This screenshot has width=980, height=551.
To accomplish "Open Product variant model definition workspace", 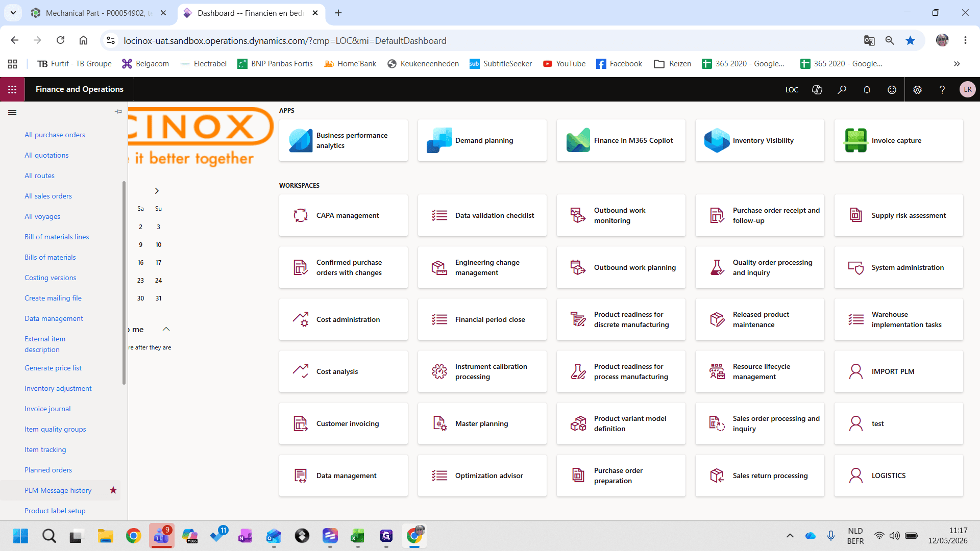I will (x=621, y=423).
